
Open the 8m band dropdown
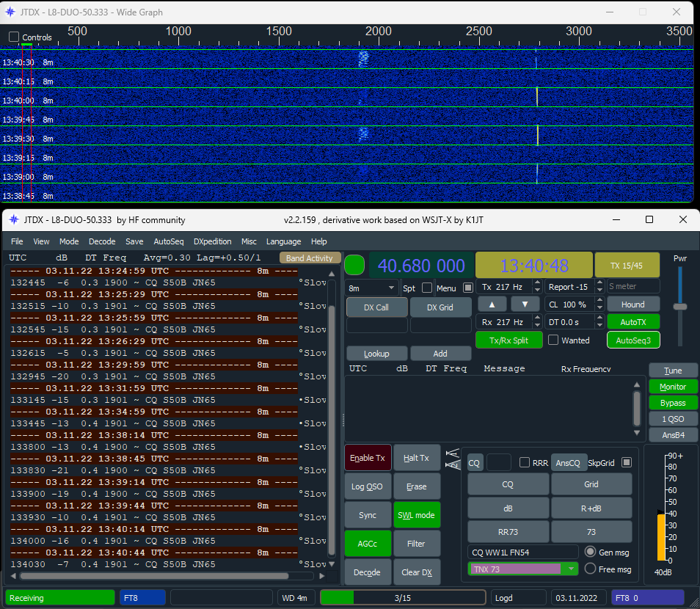point(372,288)
